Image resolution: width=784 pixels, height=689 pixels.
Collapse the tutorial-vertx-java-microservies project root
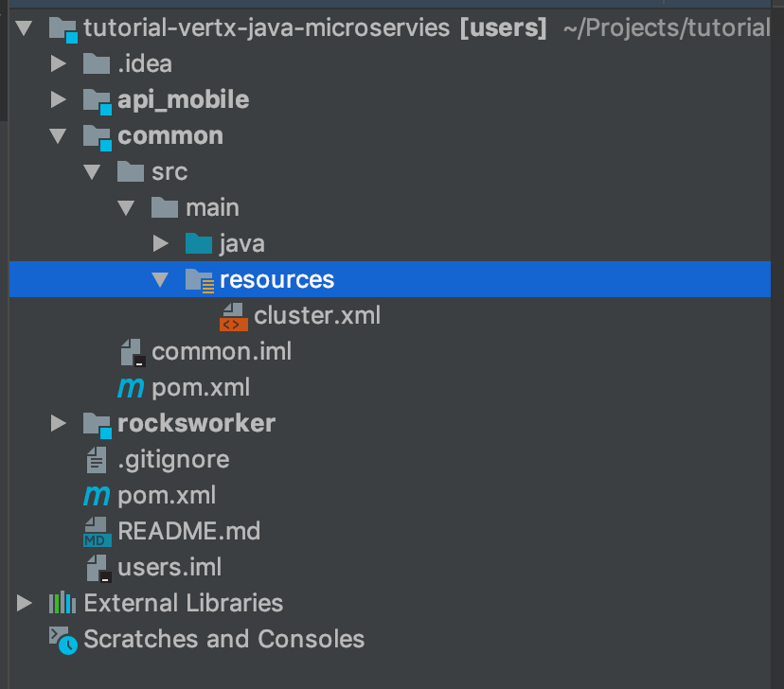point(24,27)
